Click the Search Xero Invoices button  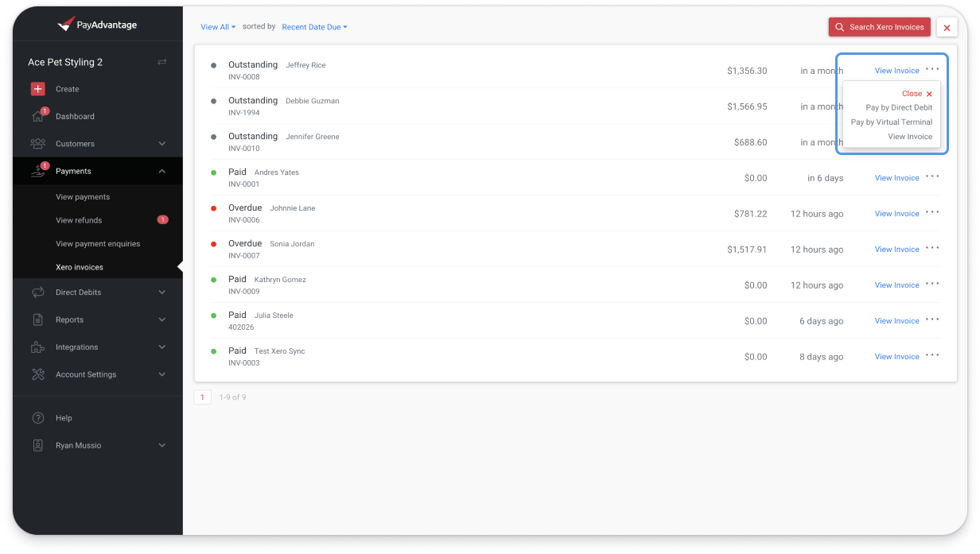point(880,27)
